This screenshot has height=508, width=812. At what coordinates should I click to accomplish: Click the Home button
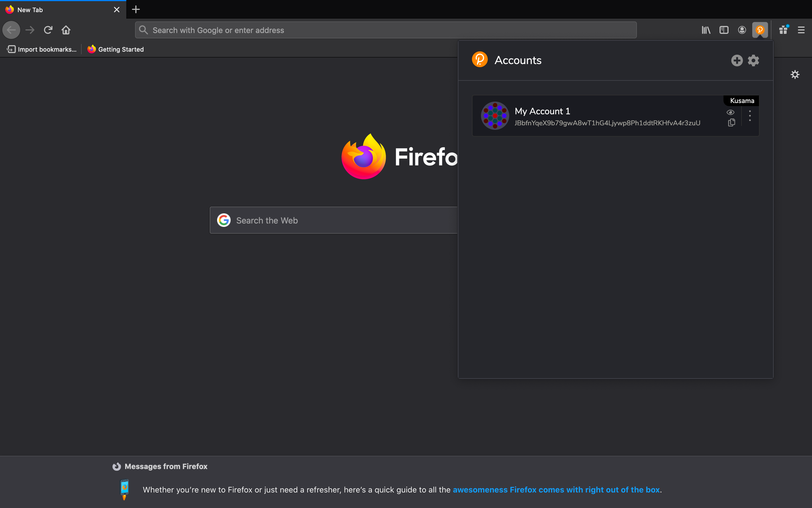[66, 30]
